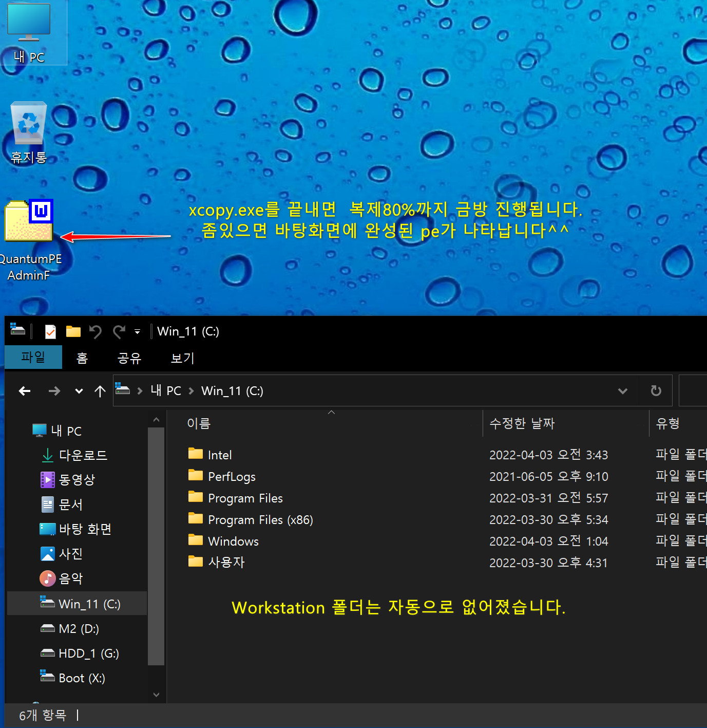The width and height of the screenshot is (707, 728).
Task: Open the 휴지통 recycle bin icon
Action: tap(29, 132)
